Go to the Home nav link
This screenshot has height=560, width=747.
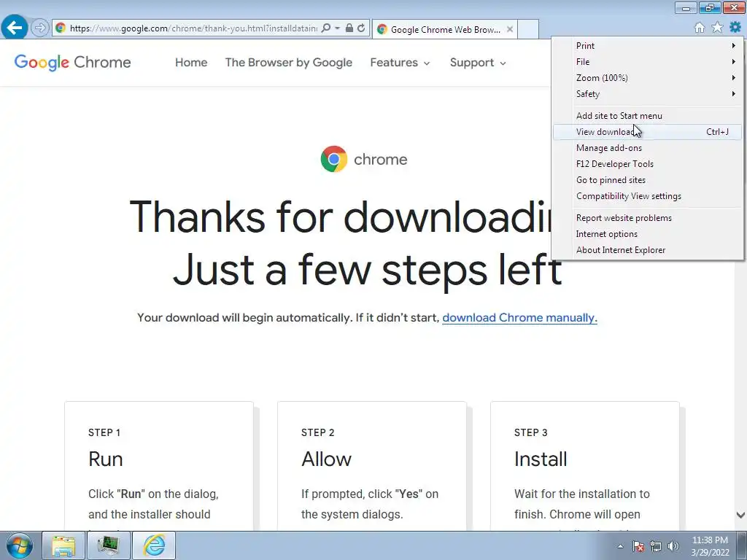[191, 63]
